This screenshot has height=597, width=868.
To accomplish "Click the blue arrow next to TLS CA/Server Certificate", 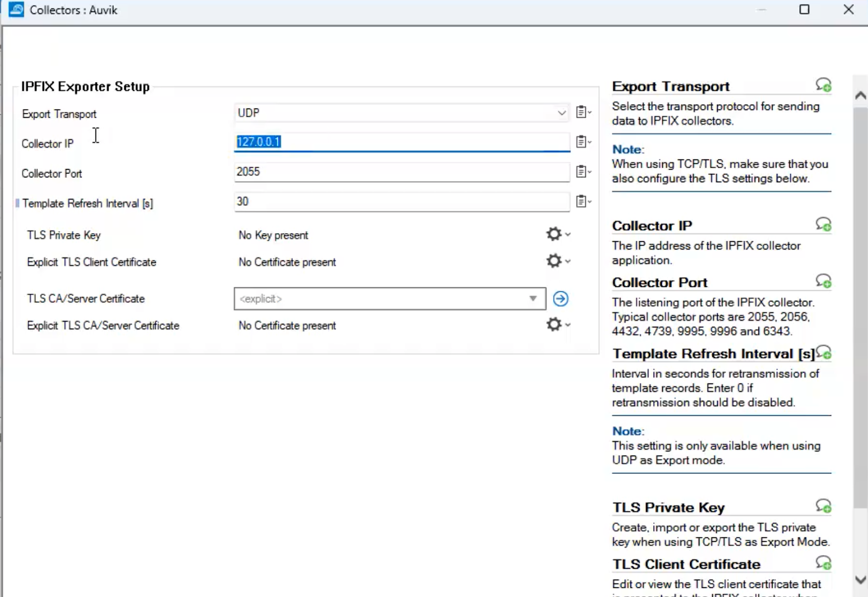I will click(x=560, y=299).
